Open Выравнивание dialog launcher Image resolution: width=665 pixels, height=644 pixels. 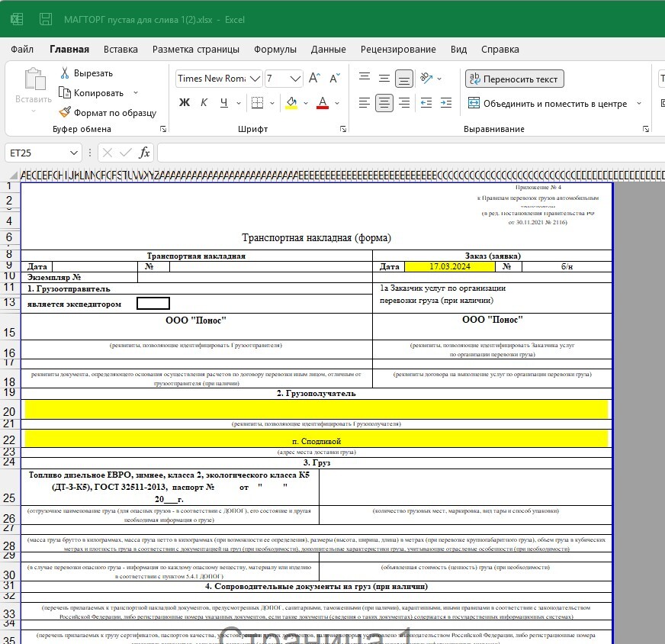pos(645,129)
